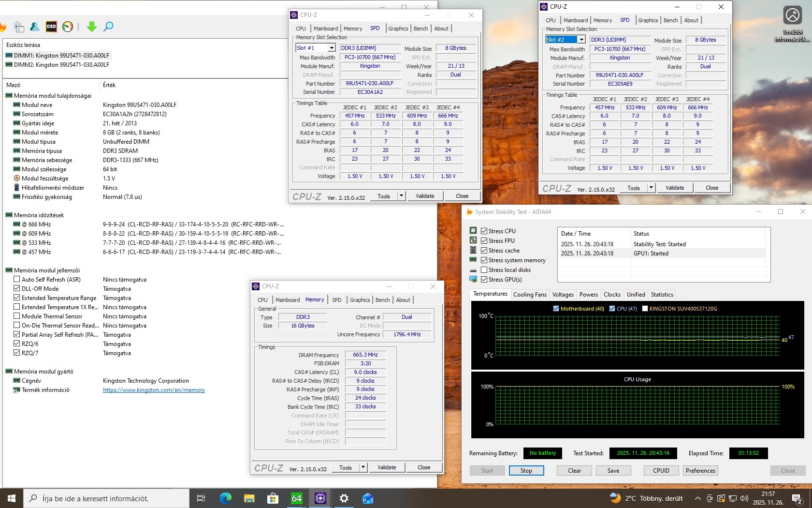Open CPU-Z from the taskbar
The image size is (812, 508).
tap(320, 498)
